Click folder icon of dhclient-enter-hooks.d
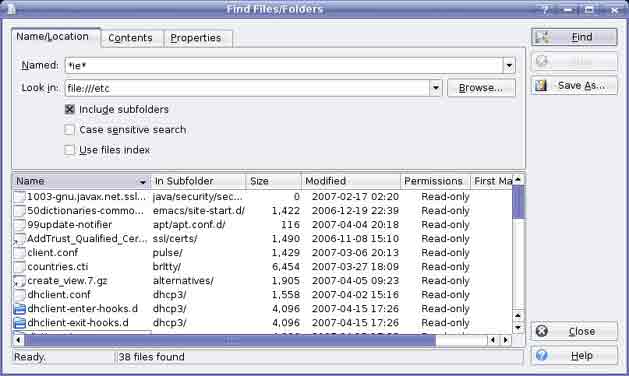The image size is (629, 376). click(20, 309)
